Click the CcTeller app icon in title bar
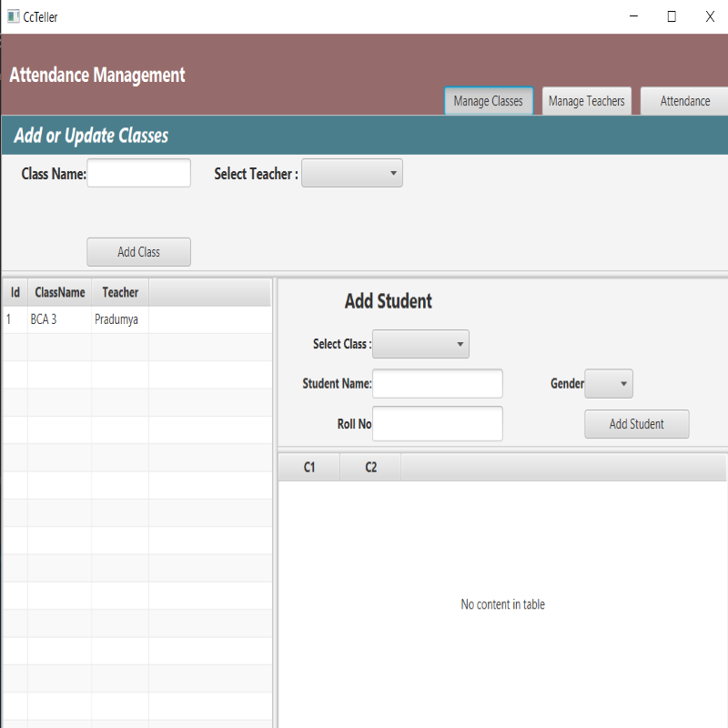Viewport: 728px width, 728px height. tap(14, 16)
